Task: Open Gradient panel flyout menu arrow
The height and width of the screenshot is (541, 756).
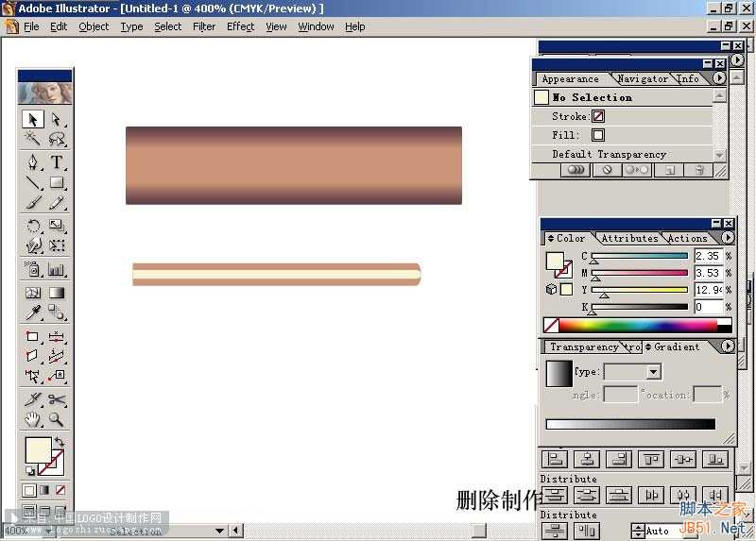Action: tap(728, 346)
